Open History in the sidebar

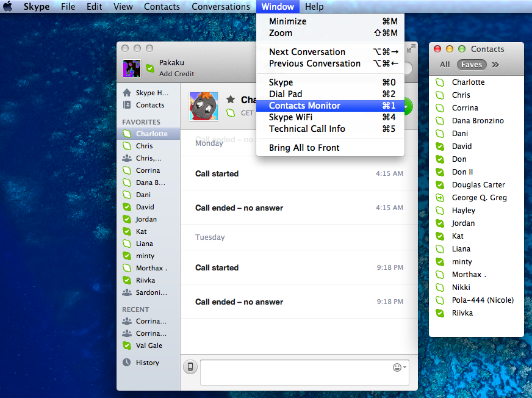pos(148,363)
